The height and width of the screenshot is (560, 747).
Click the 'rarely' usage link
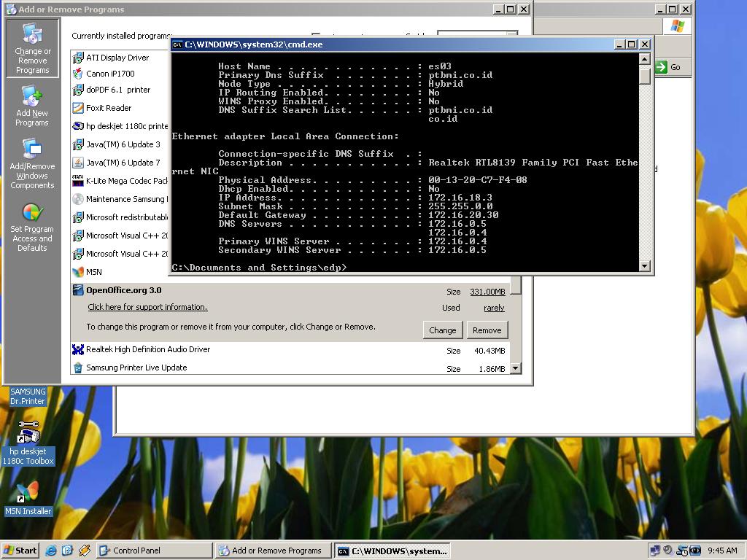[494, 308]
